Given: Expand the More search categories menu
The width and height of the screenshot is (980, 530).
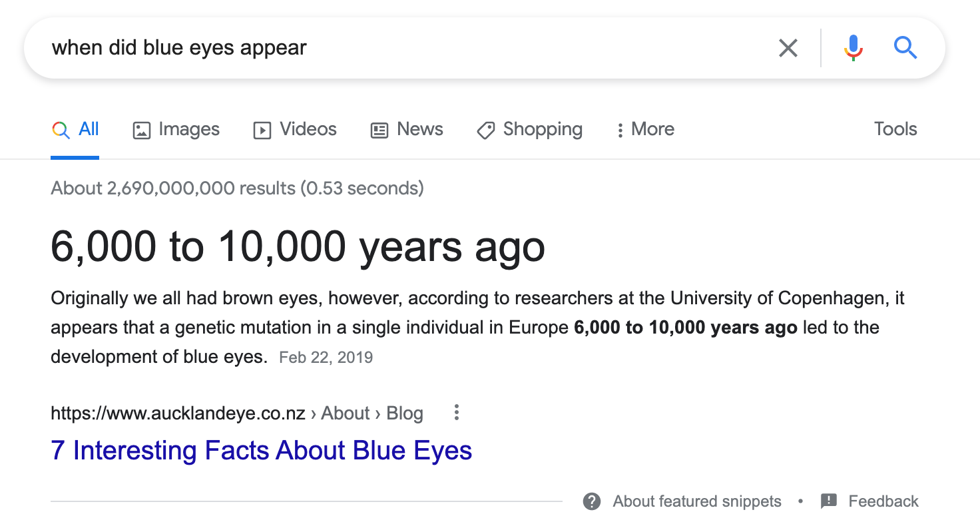Looking at the screenshot, I should (x=645, y=129).
